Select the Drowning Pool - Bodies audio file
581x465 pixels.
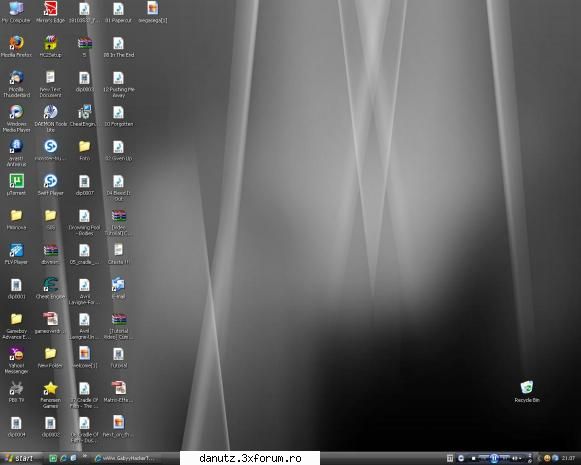[x=84, y=222]
